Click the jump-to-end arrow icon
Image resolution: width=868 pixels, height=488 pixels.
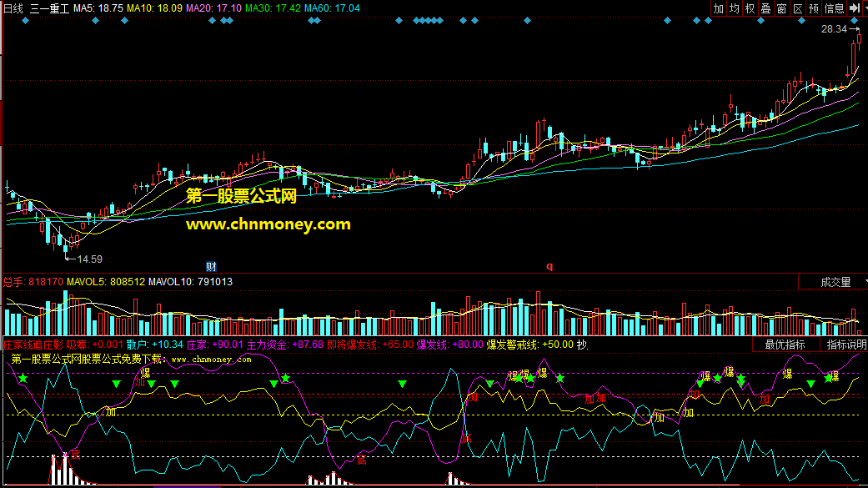point(854,8)
